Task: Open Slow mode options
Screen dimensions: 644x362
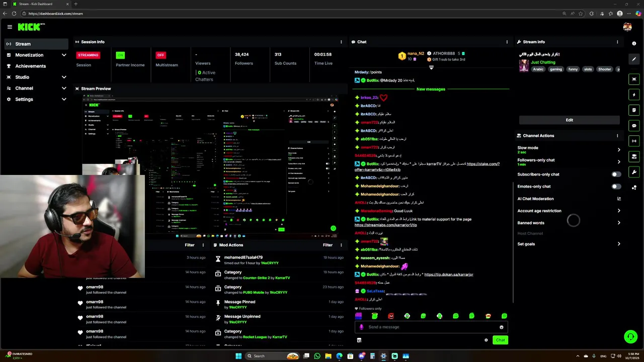Action: [x=569, y=149]
